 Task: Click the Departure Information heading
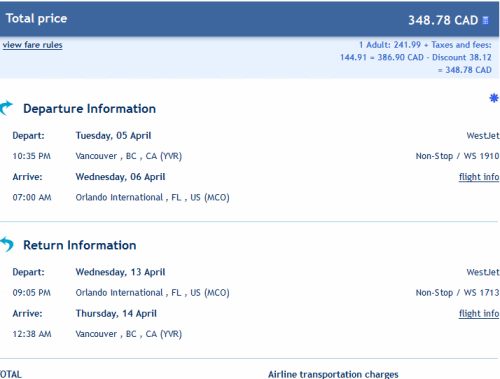pyautogui.click(x=89, y=109)
